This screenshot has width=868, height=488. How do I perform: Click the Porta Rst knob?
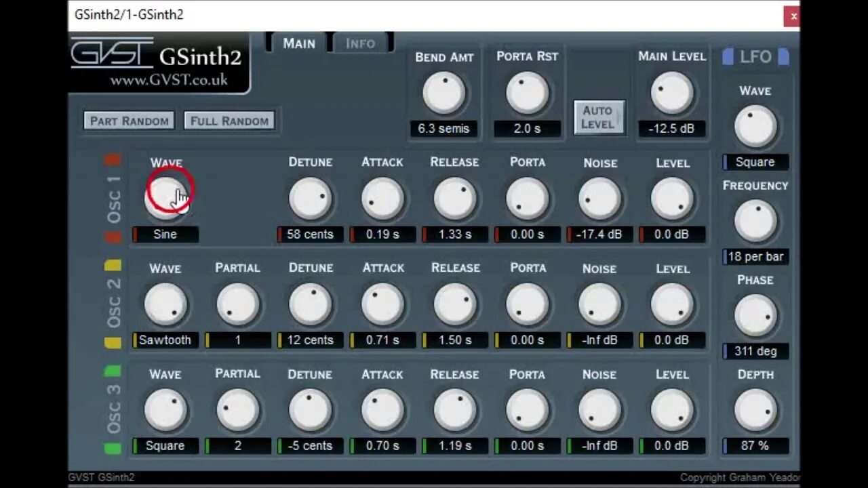click(x=527, y=93)
